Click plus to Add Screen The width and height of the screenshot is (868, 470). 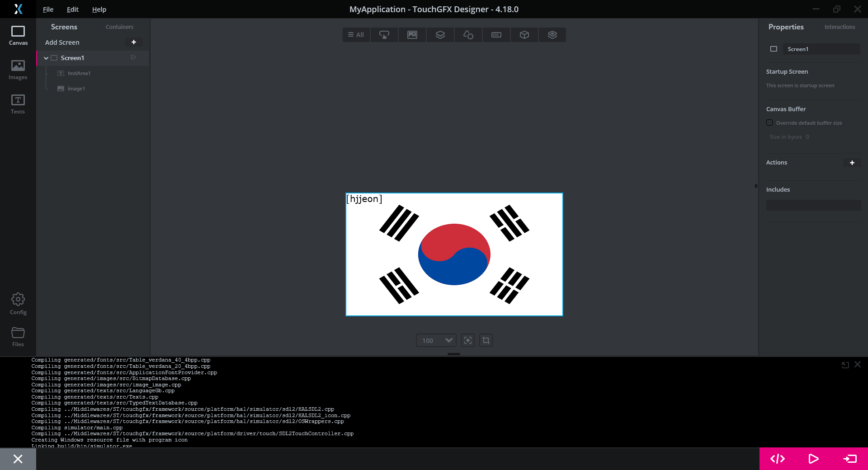coord(134,42)
